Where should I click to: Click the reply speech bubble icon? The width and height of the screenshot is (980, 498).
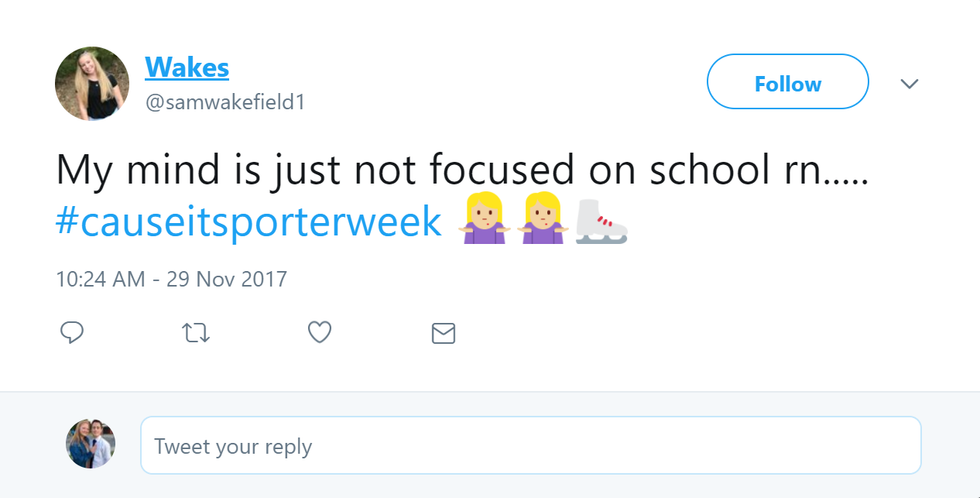click(x=71, y=332)
